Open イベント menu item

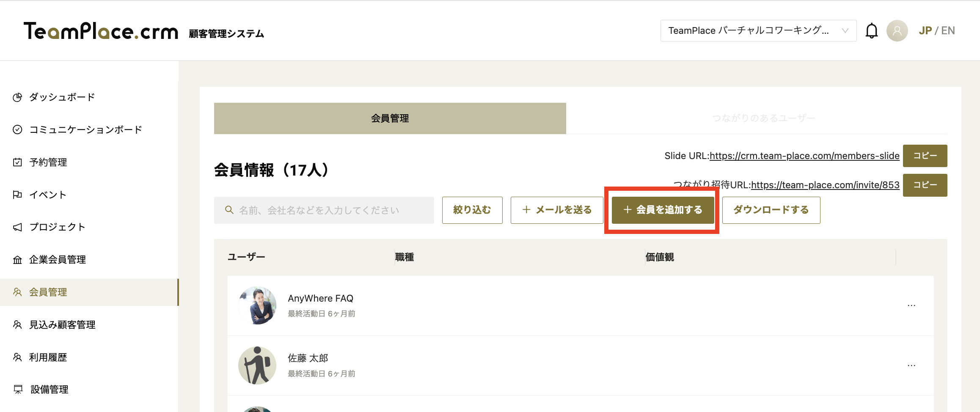tap(48, 195)
